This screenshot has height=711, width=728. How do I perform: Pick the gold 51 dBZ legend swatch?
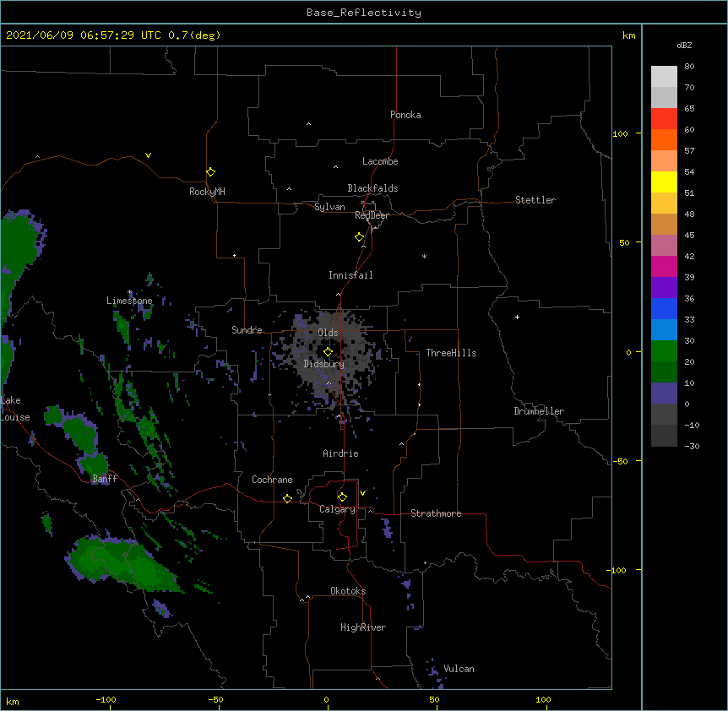[x=664, y=204]
